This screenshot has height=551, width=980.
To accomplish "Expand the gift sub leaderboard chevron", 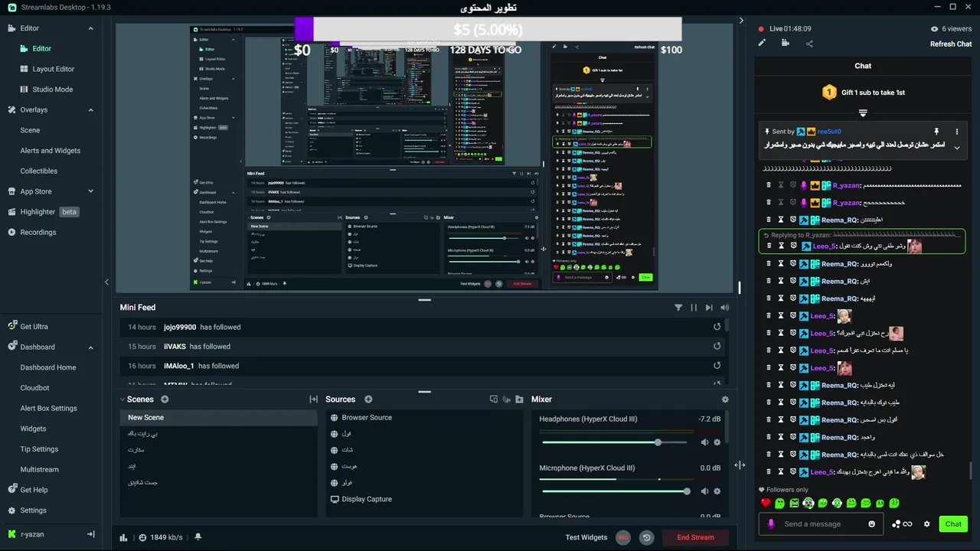I will [x=863, y=113].
